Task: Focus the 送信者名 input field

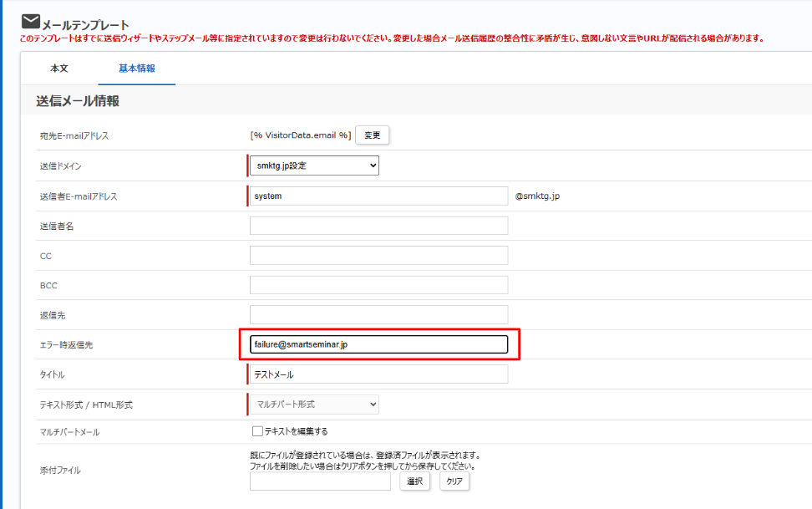Action: tap(378, 226)
